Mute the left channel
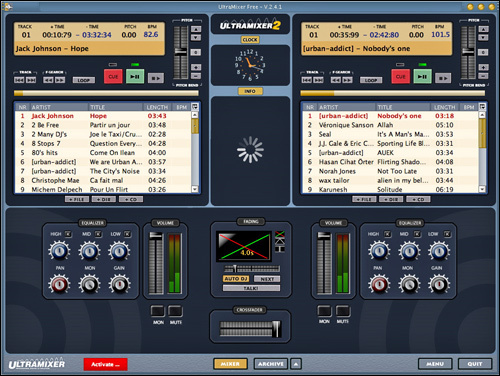The width and height of the screenshot is (500, 376). tap(175, 311)
